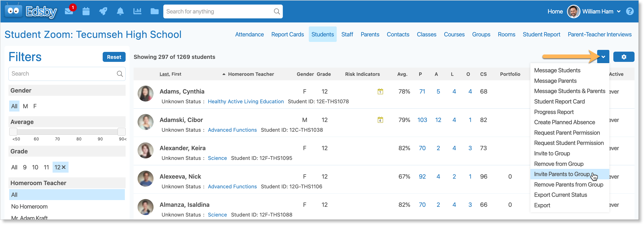Choose Message Parents from menu
644x225 pixels.
[555, 81]
